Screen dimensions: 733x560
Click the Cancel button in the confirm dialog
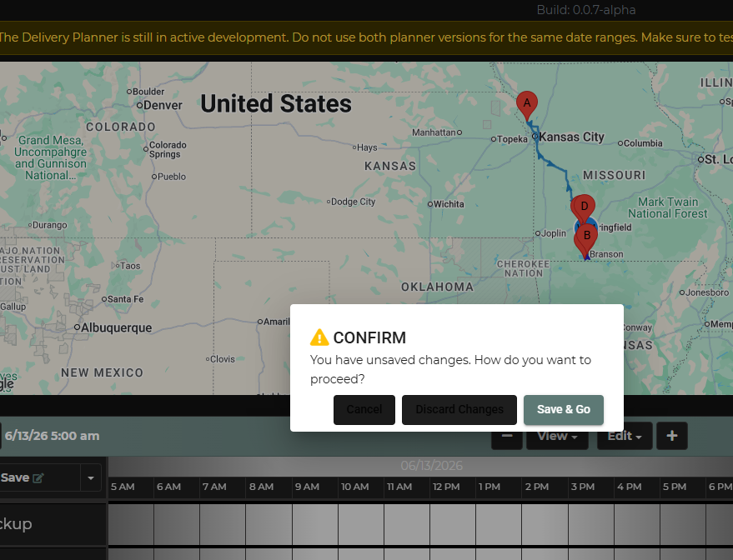click(364, 410)
